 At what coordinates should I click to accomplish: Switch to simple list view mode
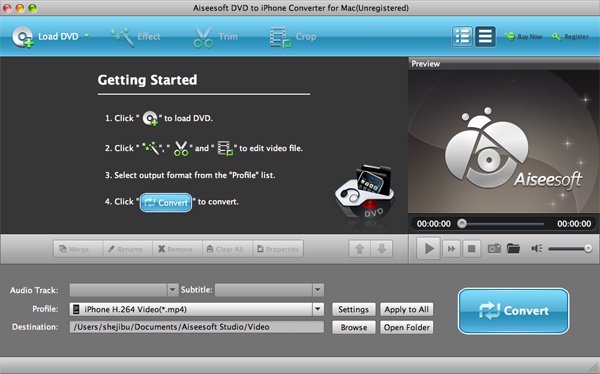(x=485, y=37)
